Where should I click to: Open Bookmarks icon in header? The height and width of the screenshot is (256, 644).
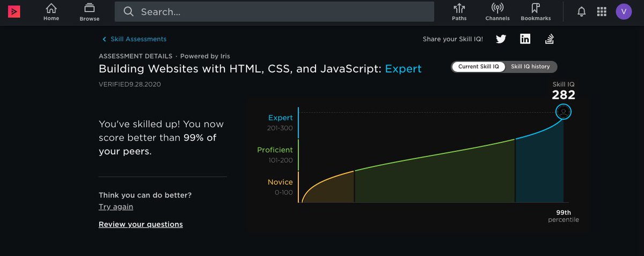pyautogui.click(x=535, y=9)
